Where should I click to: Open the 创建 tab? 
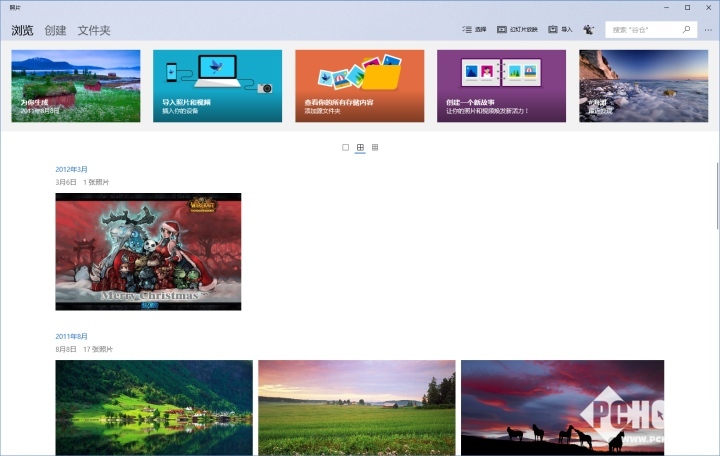click(55, 30)
